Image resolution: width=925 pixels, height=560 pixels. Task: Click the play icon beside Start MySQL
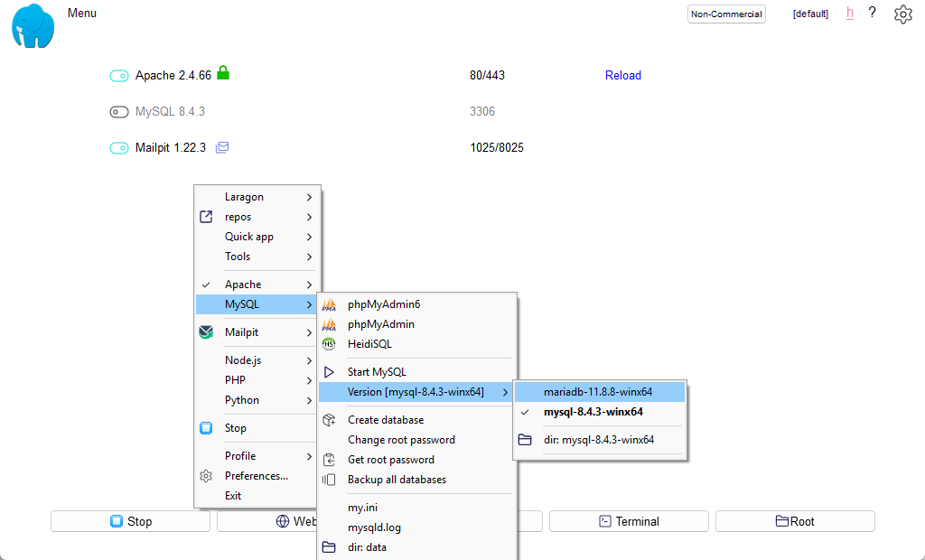click(329, 372)
